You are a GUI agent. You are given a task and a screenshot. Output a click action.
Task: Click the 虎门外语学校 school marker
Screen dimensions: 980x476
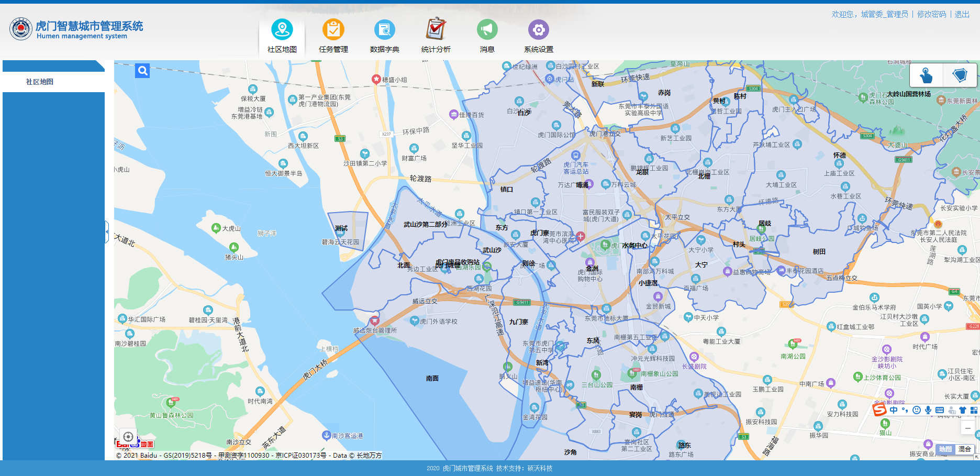tap(414, 321)
